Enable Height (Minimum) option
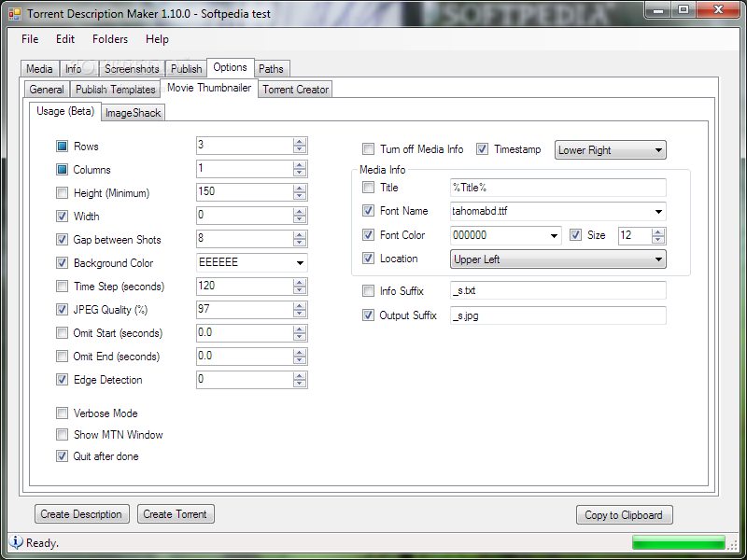The height and width of the screenshot is (560, 747). pos(62,192)
